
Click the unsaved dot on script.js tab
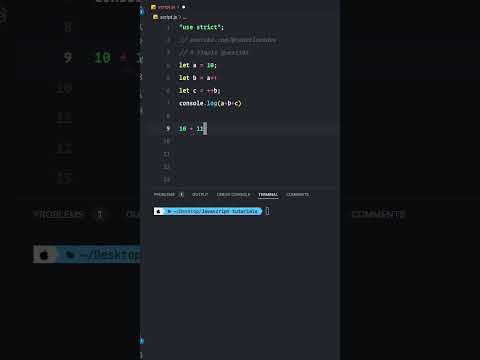point(183,7)
